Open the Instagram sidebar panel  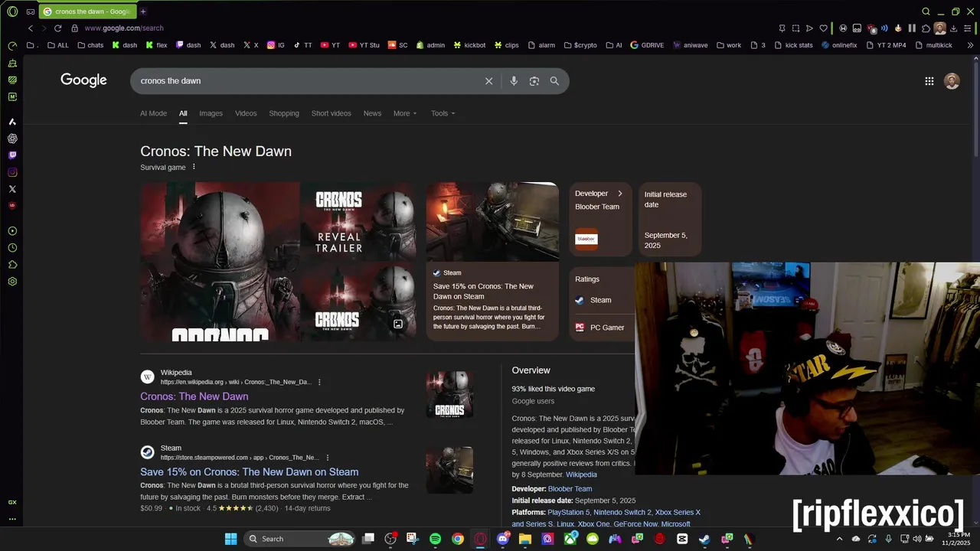(x=12, y=172)
